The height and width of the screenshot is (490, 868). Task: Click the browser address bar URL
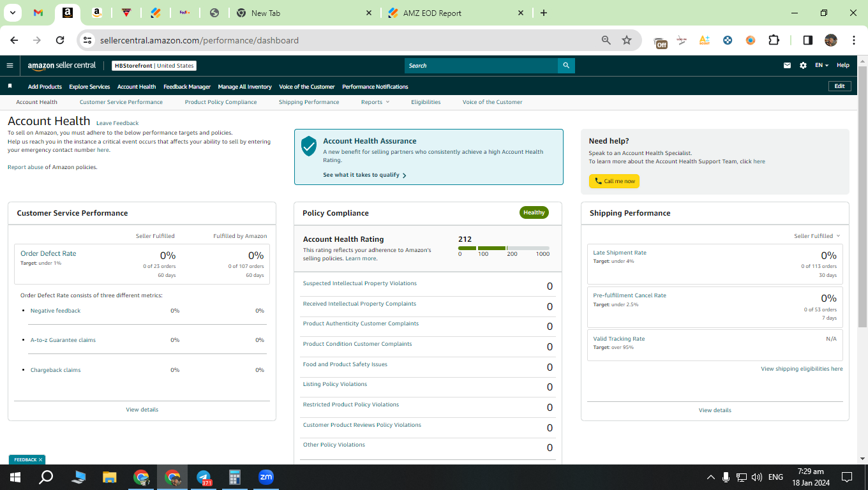199,40
